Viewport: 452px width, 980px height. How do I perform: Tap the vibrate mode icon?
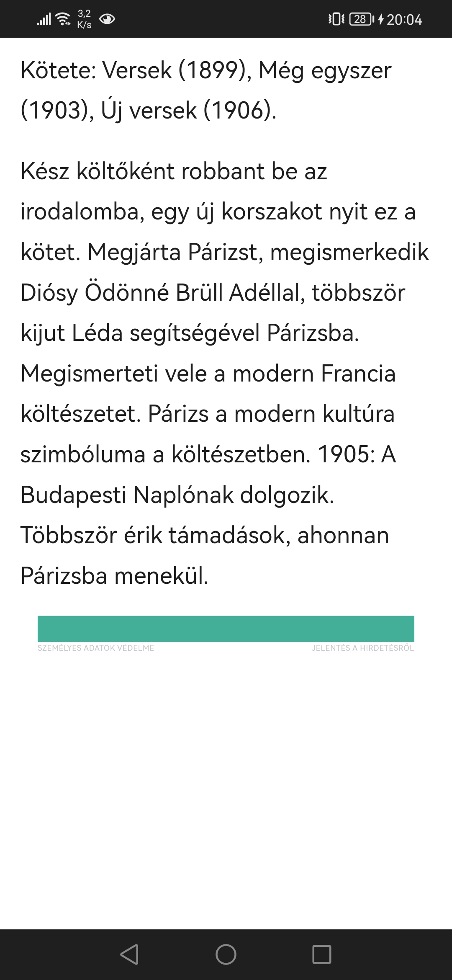tap(336, 19)
